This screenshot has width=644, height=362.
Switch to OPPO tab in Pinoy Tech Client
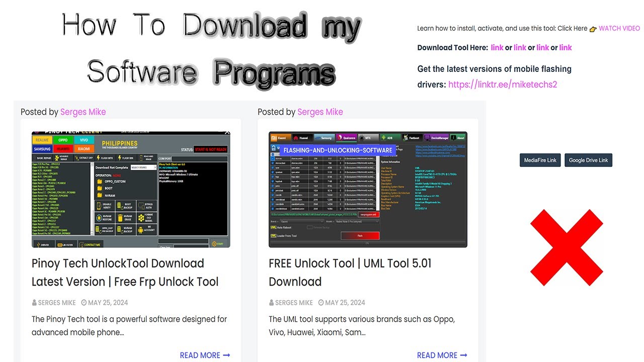tap(62, 140)
